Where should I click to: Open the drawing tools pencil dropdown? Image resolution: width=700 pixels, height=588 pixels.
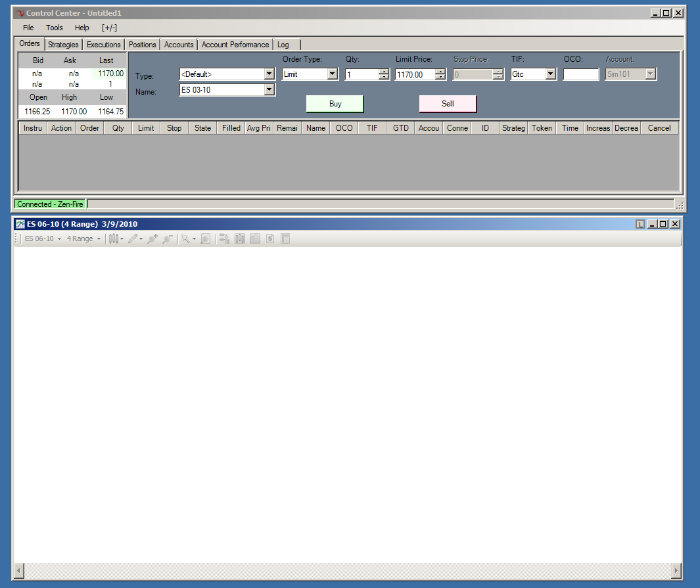coord(135,238)
